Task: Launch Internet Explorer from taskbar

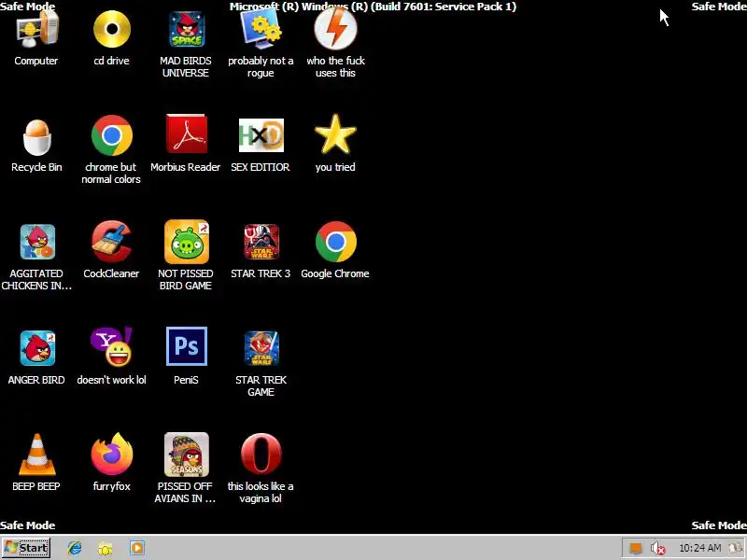Action: pos(75,548)
